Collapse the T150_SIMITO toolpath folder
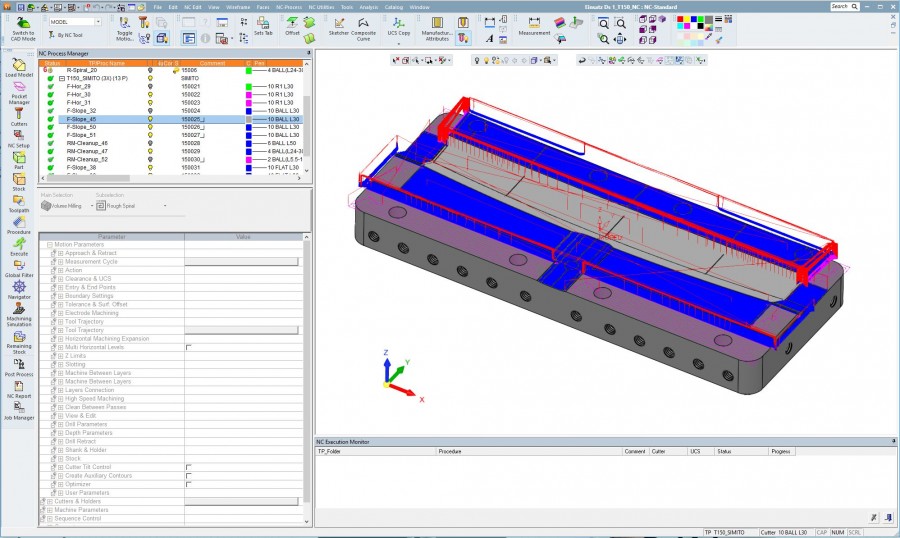Screen dimensions: 900x538 click(x=61, y=78)
